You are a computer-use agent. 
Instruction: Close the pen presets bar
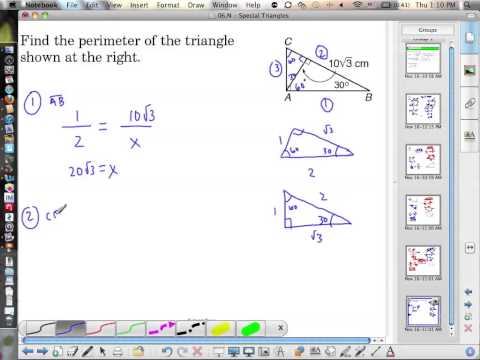[x=281, y=328]
